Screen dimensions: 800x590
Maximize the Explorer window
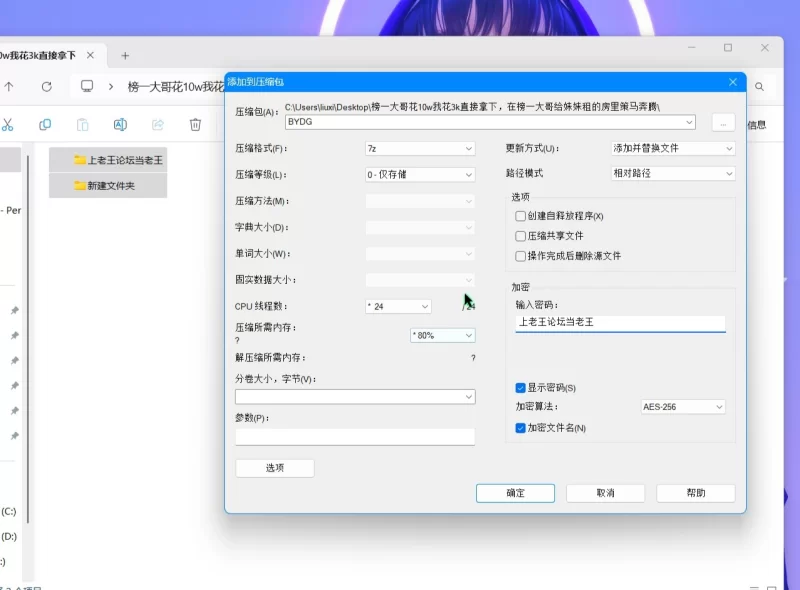coord(728,47)
